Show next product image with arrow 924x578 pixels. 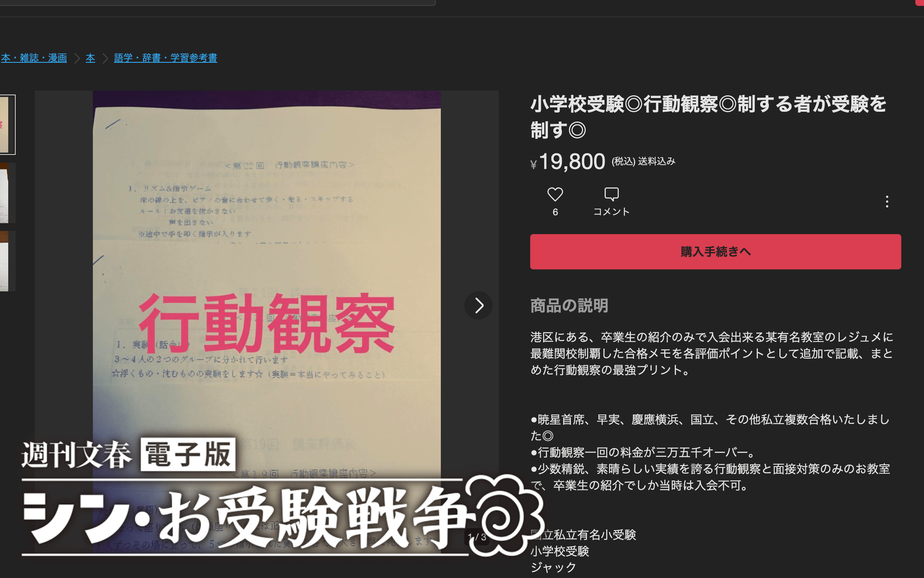[478, 305]
